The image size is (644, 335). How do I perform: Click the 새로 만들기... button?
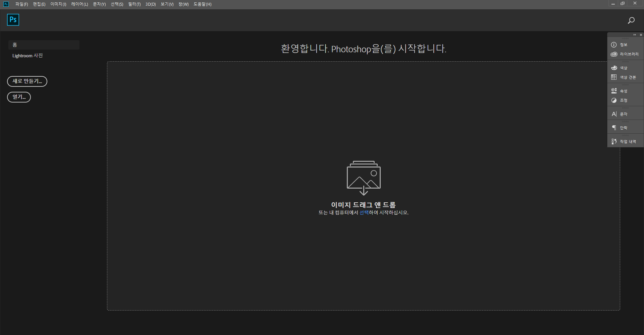coord(27,81)
